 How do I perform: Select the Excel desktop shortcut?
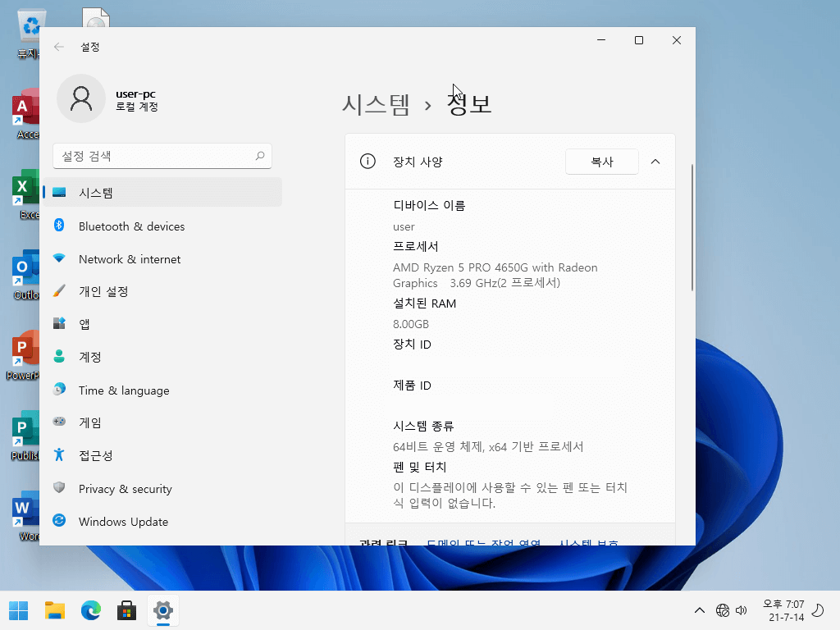(x=25, y=194)
